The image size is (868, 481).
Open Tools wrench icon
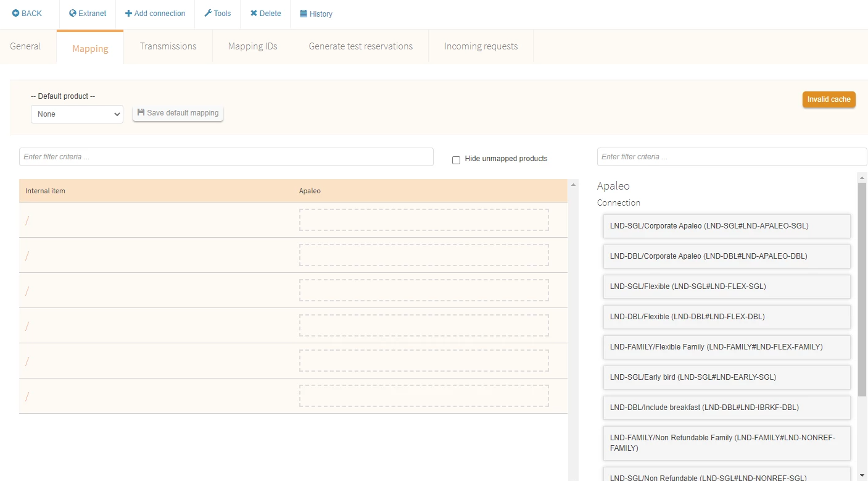(x=208, y=14)
